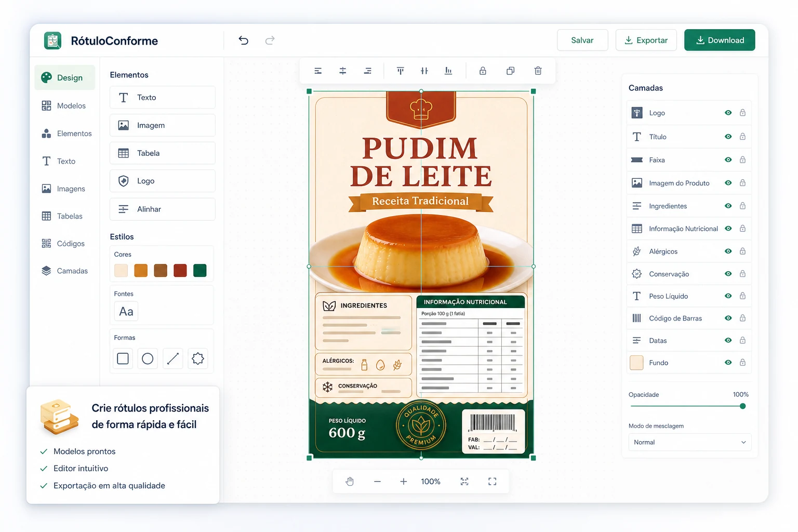Click the green Download button
798x532 pixels.
coord(720,40)
